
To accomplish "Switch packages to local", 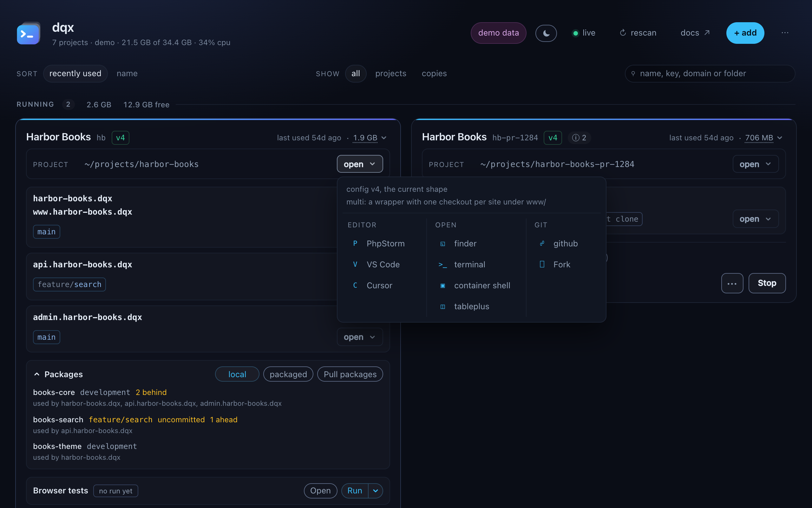I will coord(237,374).
